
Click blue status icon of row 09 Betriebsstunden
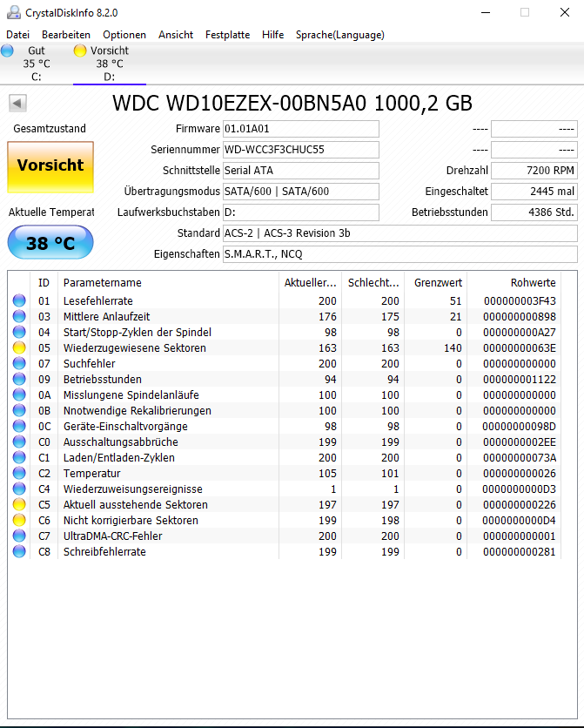[19, 379]
